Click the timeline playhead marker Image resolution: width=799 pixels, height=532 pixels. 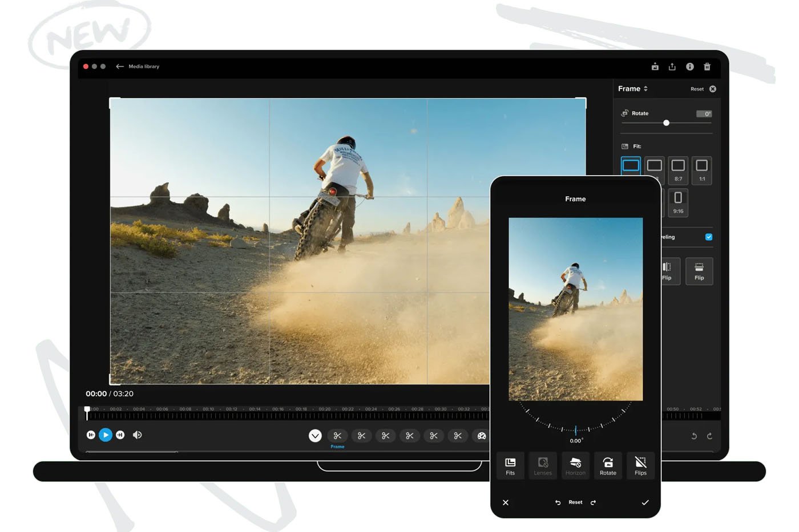(x=87, y=413)
